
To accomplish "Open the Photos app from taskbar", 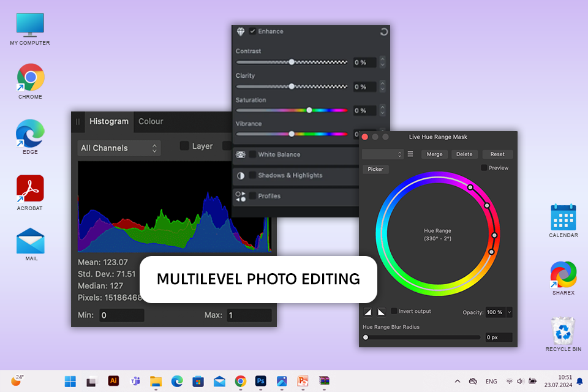I will [x=282, y=381].
